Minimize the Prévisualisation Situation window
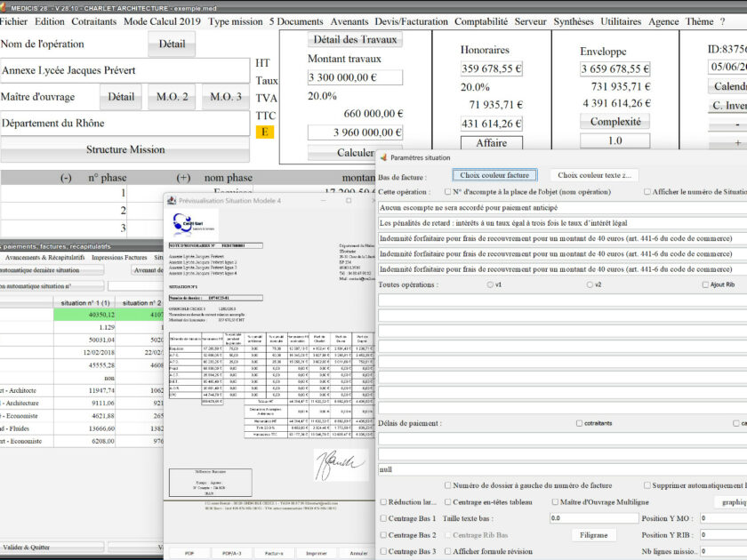The width and height of the screenshot is (747, 560). [x=324, y=201]
